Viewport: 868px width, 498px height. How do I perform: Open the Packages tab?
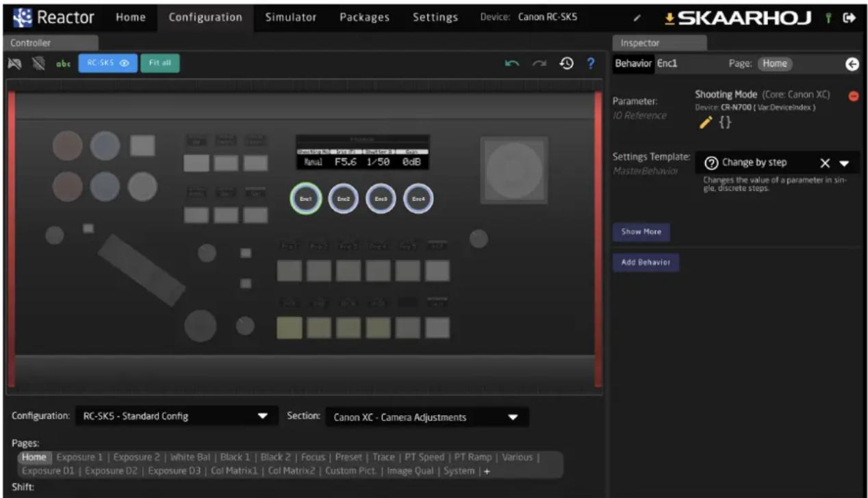pyautogui.click(x=364, y=17)
